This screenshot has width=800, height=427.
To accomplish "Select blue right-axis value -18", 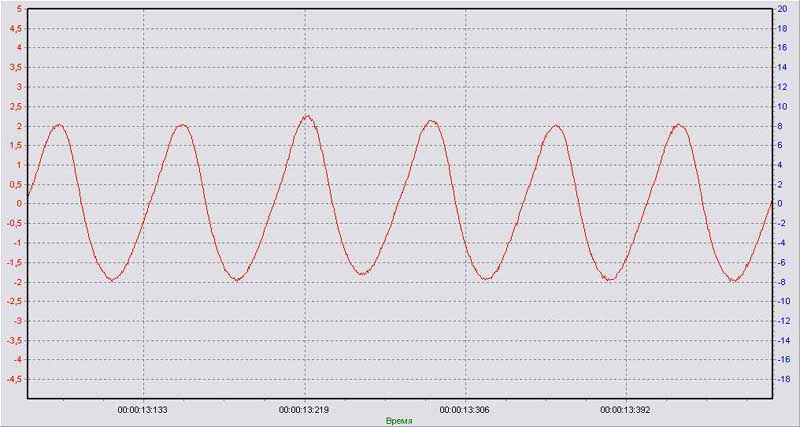I will point(783,380).
